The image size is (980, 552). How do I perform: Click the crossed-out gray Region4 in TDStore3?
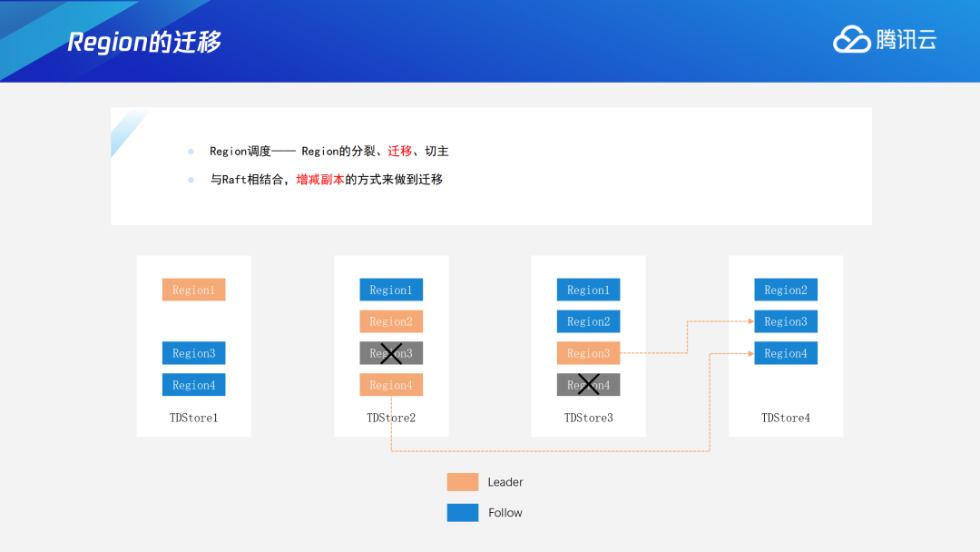pos(589,385)
